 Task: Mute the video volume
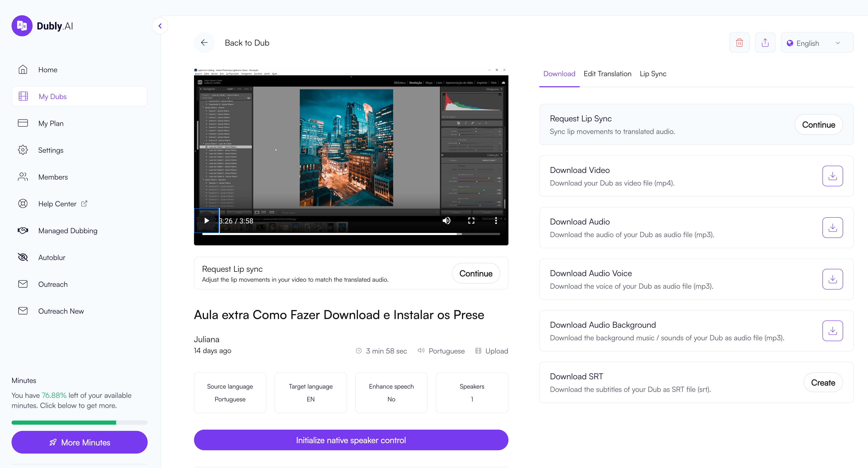click(x=446, y=221)
